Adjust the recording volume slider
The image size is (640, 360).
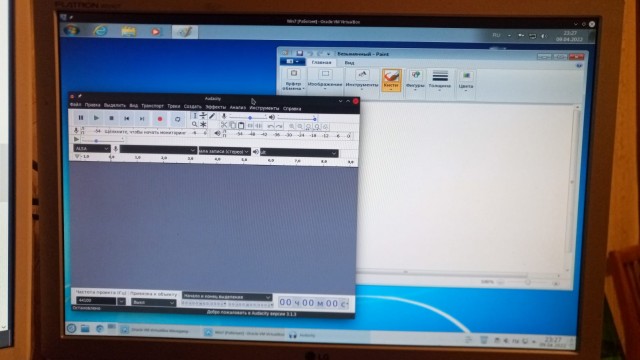coord(248,118)
